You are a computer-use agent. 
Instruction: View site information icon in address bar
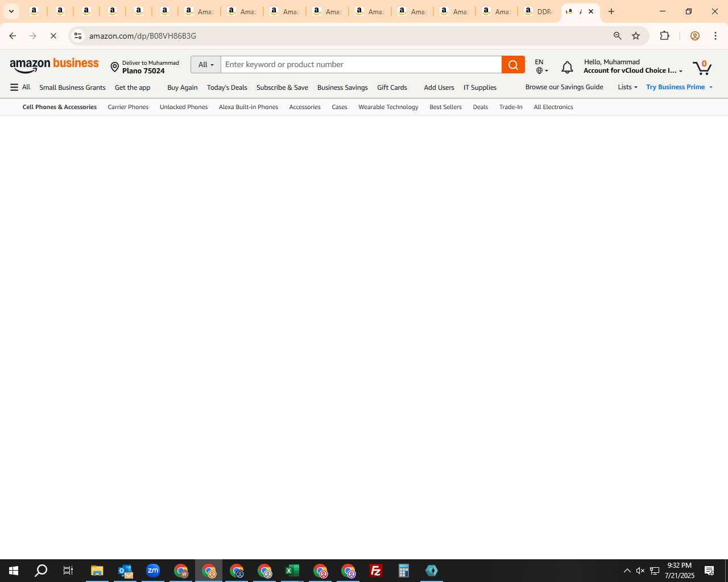78,36
